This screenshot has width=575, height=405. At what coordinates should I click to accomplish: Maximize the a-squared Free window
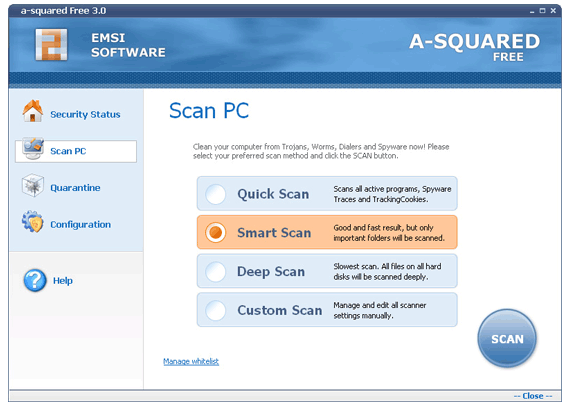click(x=542, y=11)
